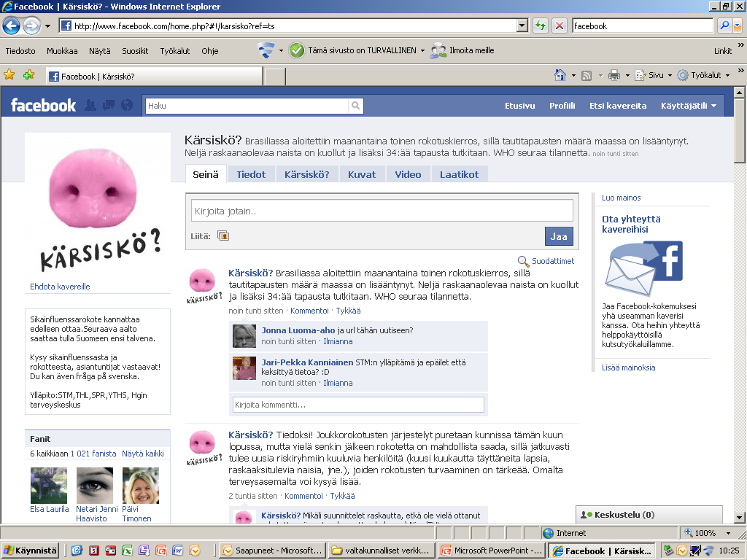Click in the Kirjoita jotain status field
This screenshot has width=747, height=560.
pyautogui.click(x=382, y=211)
